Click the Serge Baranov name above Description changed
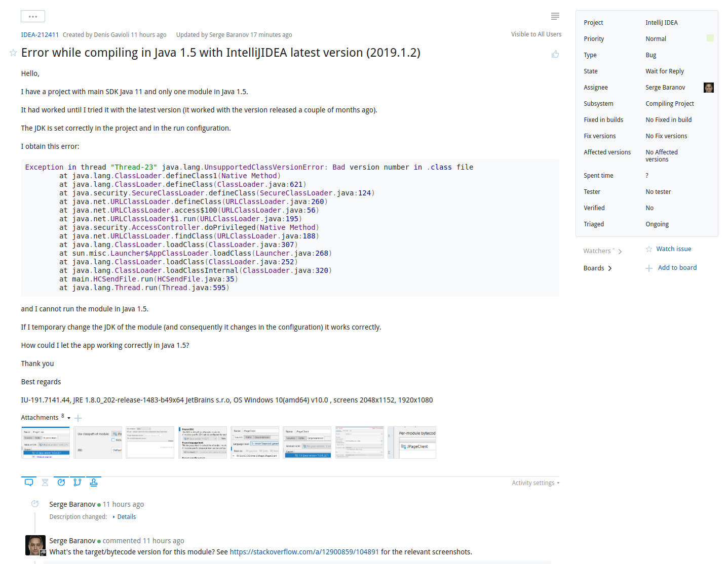 coord(72,504)
